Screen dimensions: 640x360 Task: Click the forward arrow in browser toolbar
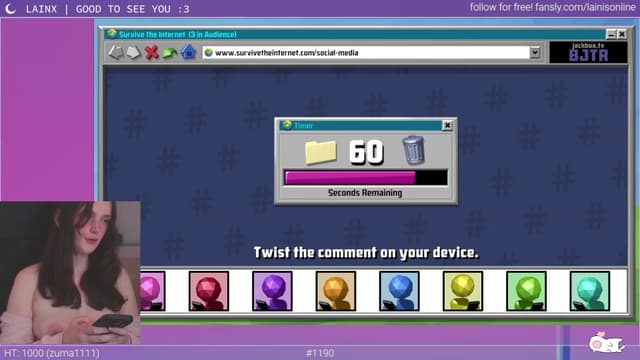(133, 52)
